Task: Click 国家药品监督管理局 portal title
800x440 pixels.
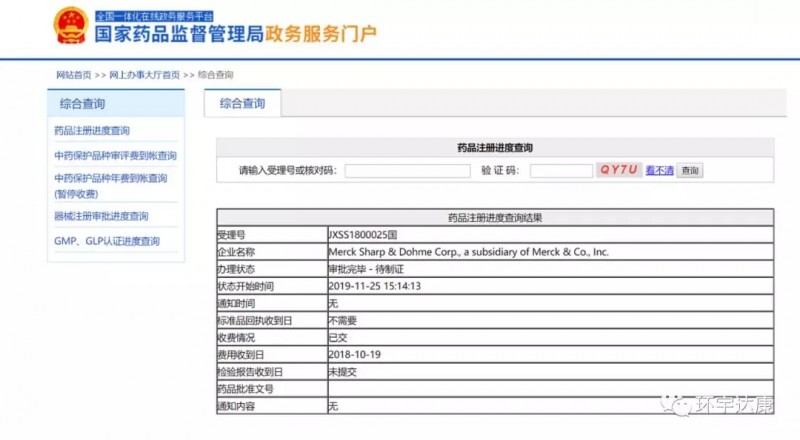Action: pyautogui.click(x=179, y=34)
